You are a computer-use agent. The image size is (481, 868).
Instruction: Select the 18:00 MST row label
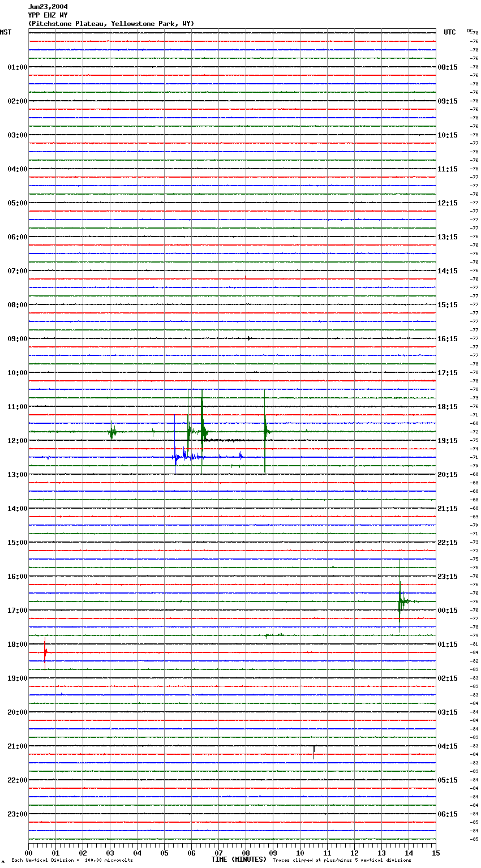tap(17, 644)
